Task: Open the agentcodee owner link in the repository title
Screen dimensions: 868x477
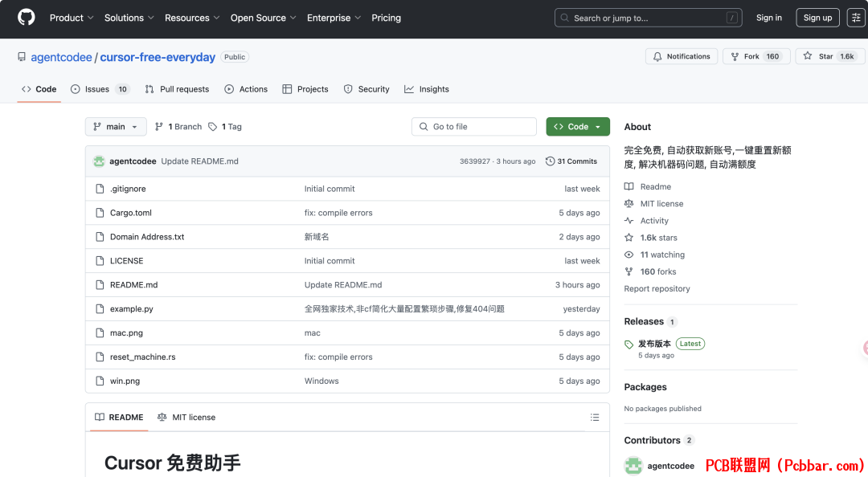Action: coord(61,57)
